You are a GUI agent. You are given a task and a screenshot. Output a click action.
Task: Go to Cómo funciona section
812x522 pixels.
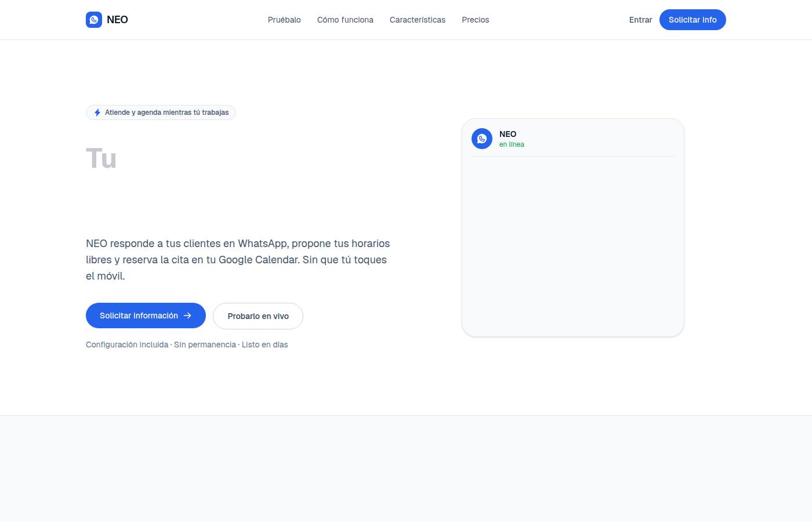click(345, 20)
